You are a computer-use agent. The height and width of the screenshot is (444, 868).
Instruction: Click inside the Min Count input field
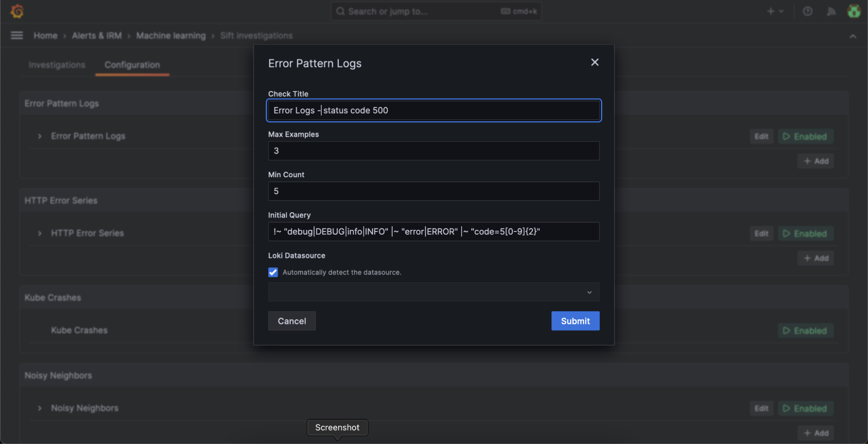click(x=433, y=191)
